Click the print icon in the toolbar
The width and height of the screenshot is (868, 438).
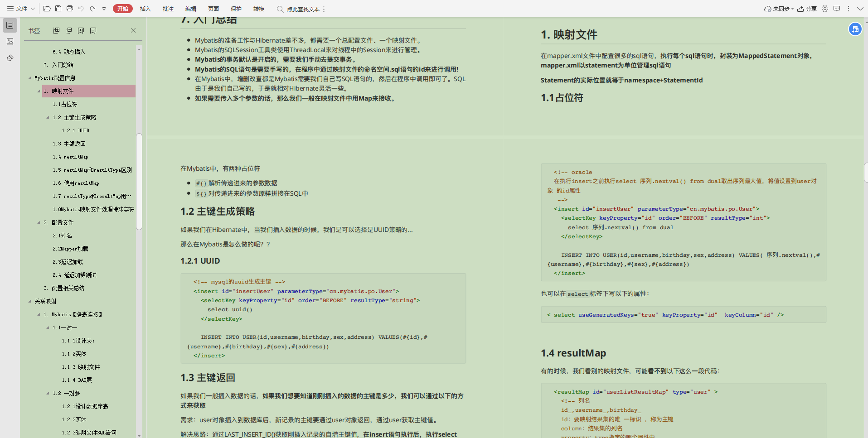tap(69, 9)
